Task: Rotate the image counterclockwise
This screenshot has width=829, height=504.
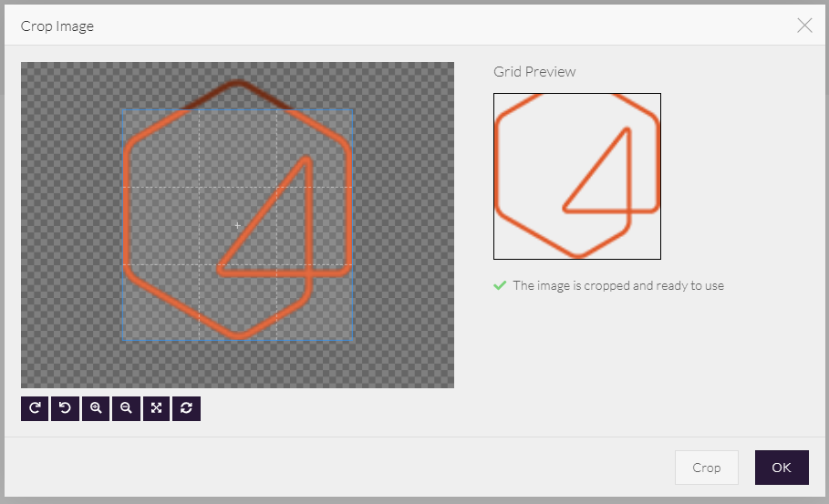Action: [65, 408]
